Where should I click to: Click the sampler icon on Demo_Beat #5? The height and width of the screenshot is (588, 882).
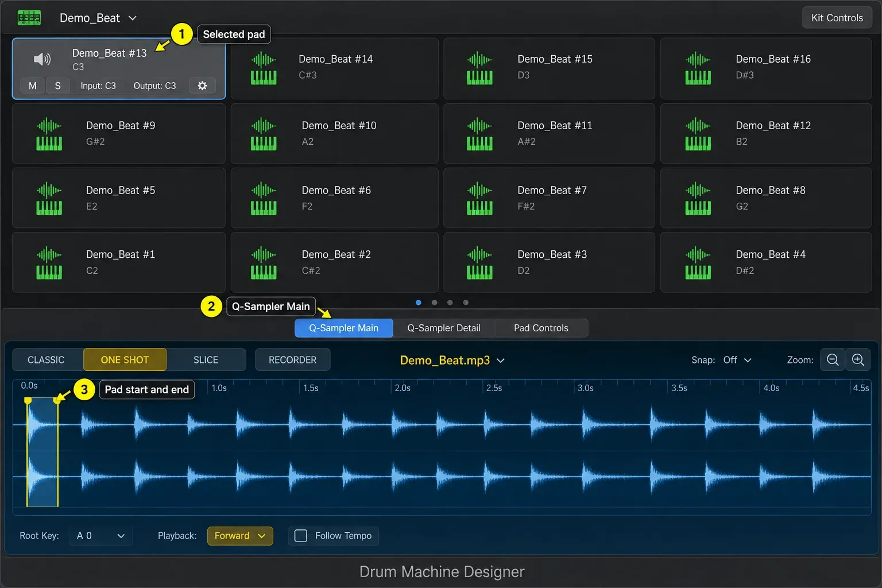(49, 198)
